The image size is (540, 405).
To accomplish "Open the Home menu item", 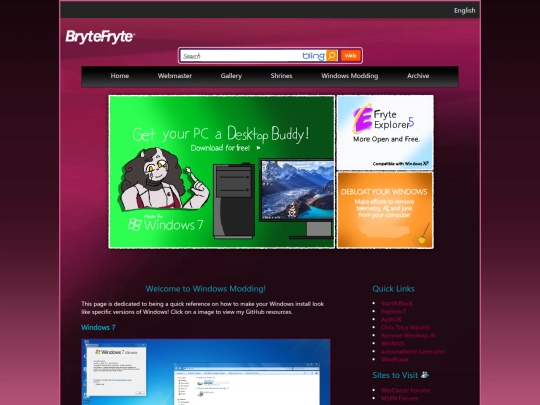I will [120, 76].
